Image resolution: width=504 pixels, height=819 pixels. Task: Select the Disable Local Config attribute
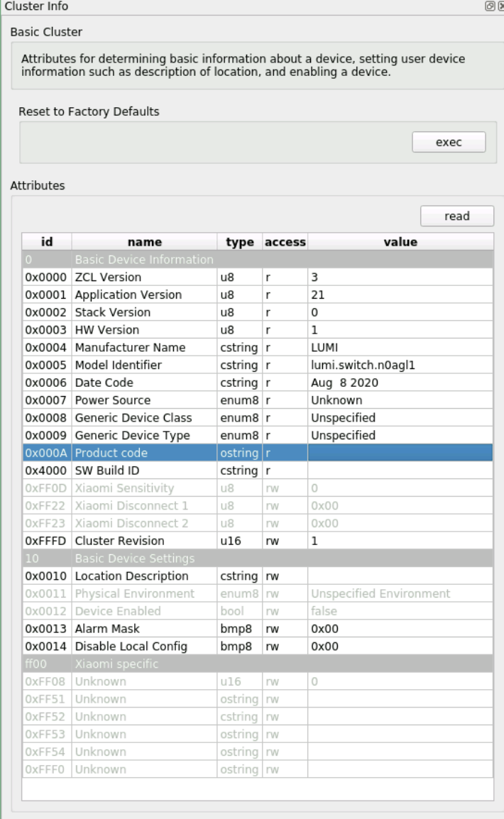pos(258,647)
